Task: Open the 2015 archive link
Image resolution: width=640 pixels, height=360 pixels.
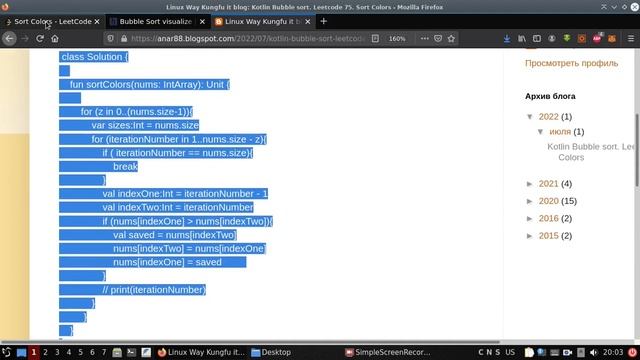Action: click(x=548, y=236)
